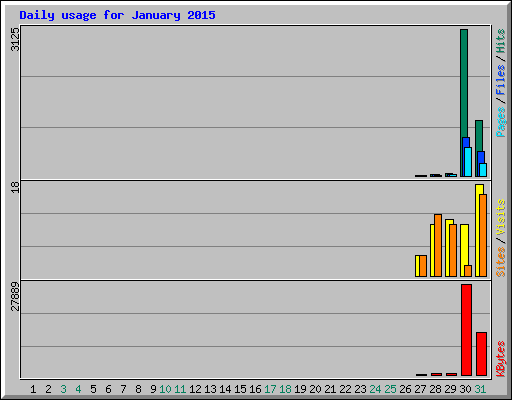Click the yellow Visits bar for day 27
The height and width of the screenshot is (400, 512).
pyautogui.click(x=417, y=266)
